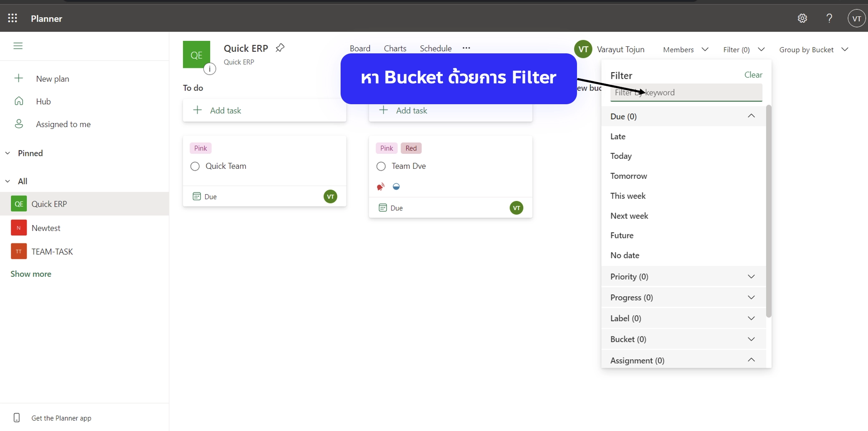Screen dimensions: 868x431
Task: Filter tasks due Tomorrow
Action: point(628,176)
